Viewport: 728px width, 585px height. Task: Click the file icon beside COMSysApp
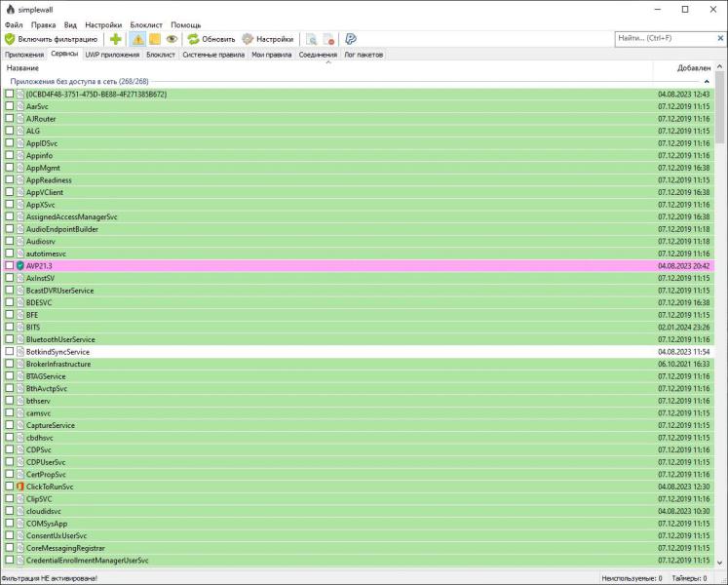(20, 524)
